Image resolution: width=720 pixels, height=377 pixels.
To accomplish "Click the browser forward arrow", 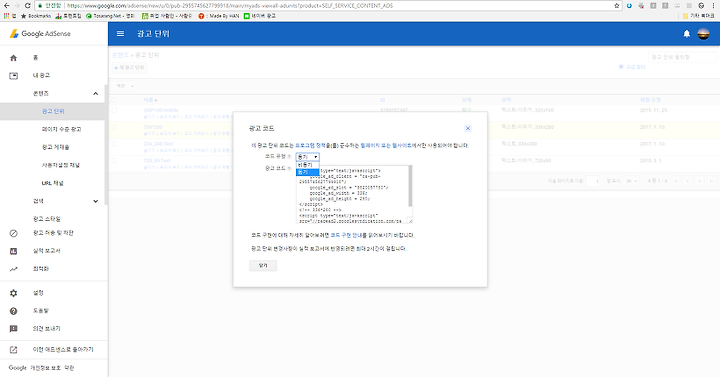I will point(17,6).
